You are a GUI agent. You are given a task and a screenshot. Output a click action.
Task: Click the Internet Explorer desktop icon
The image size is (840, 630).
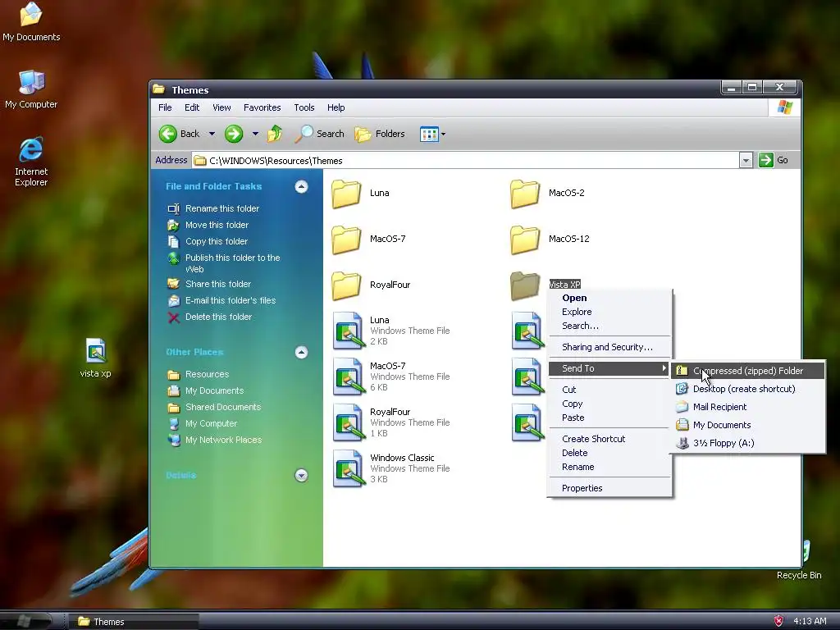click(x=31, y=162)
